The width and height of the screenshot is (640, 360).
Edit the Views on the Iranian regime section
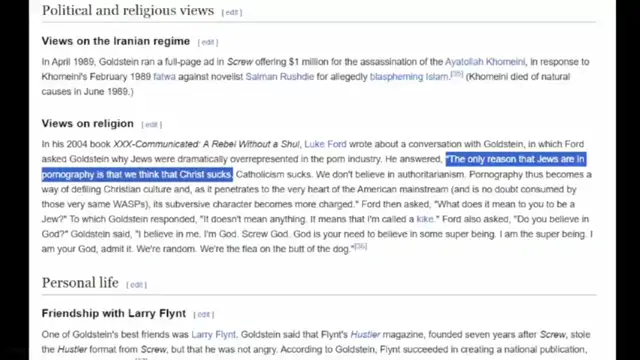208,42
